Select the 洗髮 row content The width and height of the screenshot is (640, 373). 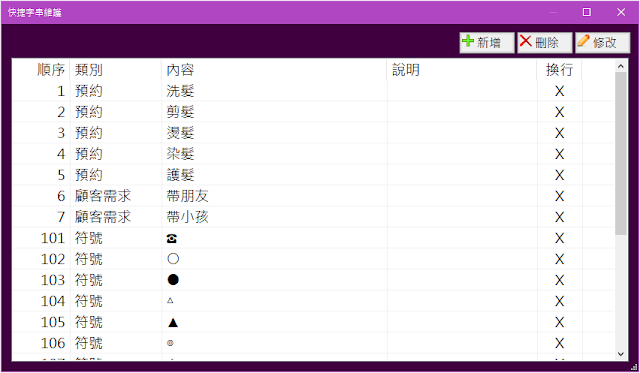180,91
